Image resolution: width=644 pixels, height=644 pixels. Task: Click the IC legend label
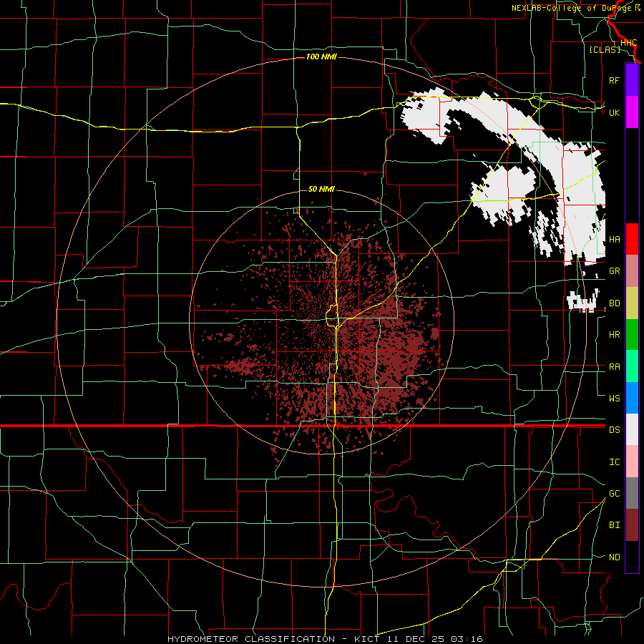(x=614, y=462)
